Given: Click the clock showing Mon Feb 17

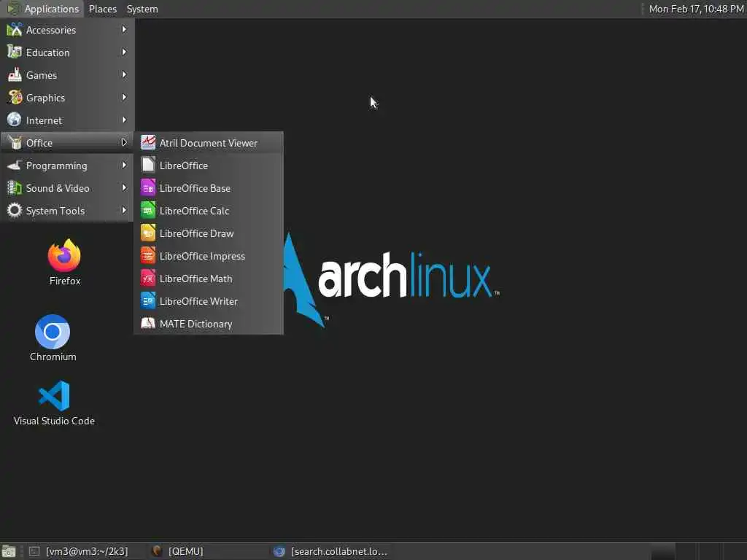Looking at the screenshot, I should (696, 9).
